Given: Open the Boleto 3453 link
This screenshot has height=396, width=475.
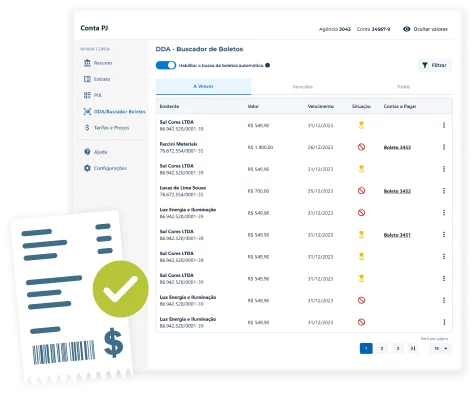Looking at the screenshot, I should coord(397,147).
